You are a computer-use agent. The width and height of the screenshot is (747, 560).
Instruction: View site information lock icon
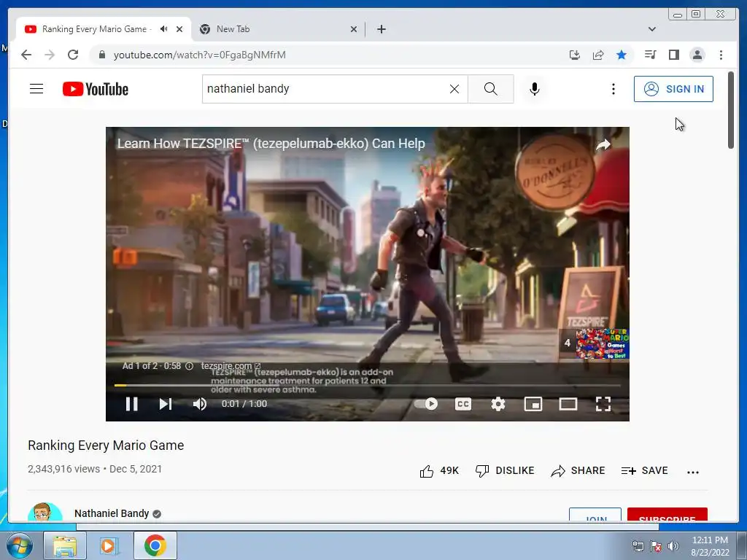point(101,55)
